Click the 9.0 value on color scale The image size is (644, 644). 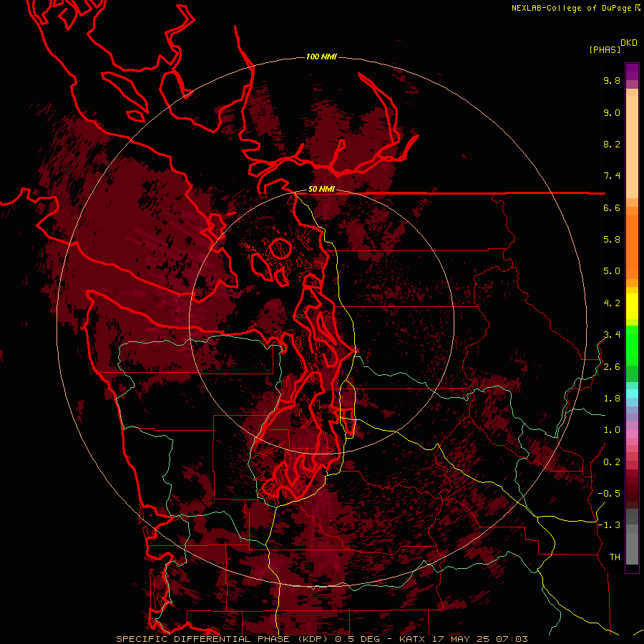612,112
